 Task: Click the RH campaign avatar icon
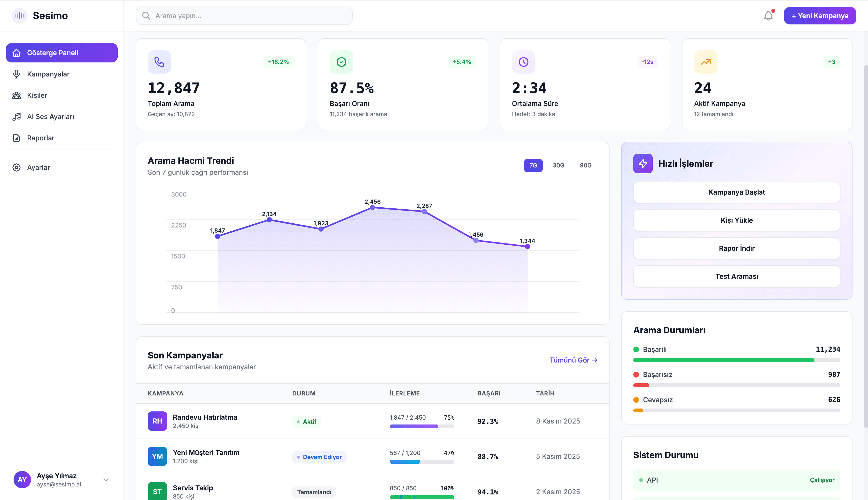click(157, 421)
